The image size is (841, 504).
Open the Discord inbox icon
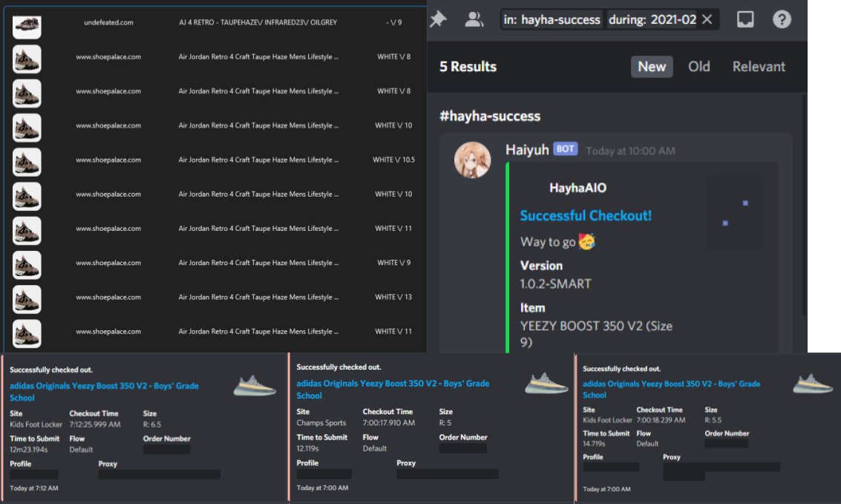pyautogui.click(x=745, y=19)
